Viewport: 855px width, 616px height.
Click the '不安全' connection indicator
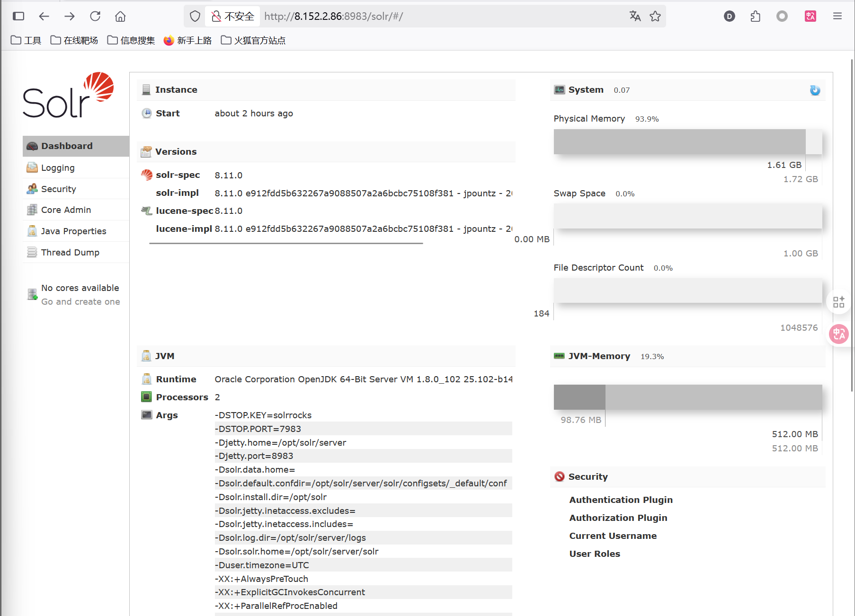pyautogui.click(x=232, y=16)
